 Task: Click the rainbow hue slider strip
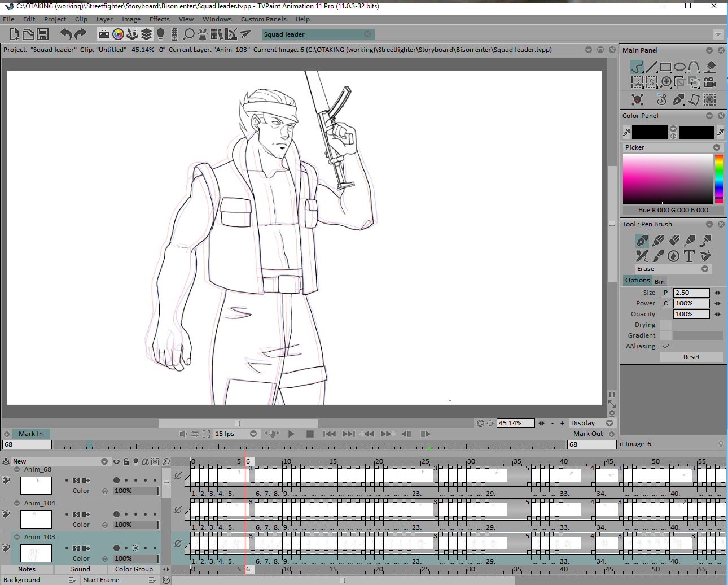(x=719, y=178)
